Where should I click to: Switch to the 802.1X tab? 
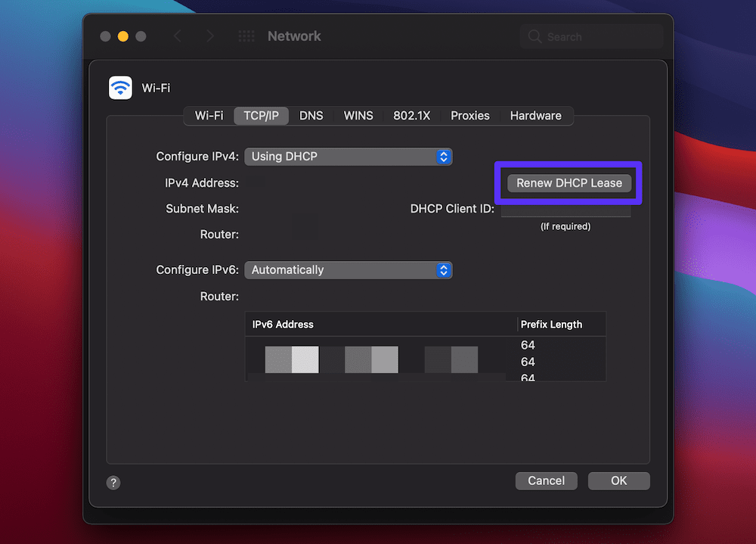(411, 116)
